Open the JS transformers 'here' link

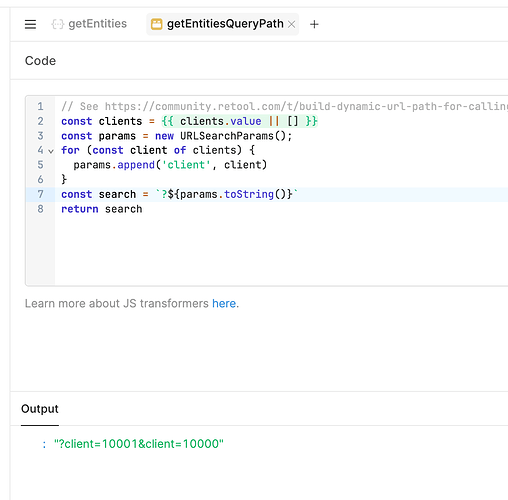pyautogui.click(x=224, y=303)
